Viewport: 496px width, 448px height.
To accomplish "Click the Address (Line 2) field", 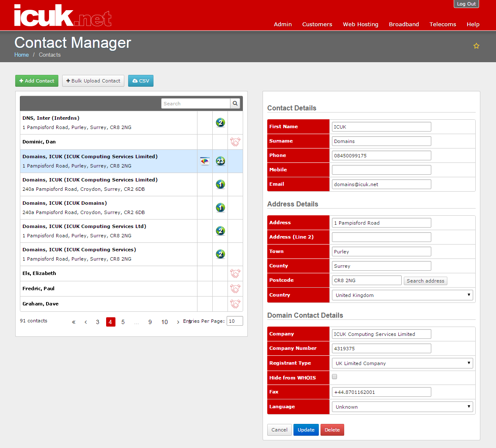I will 381,237.
